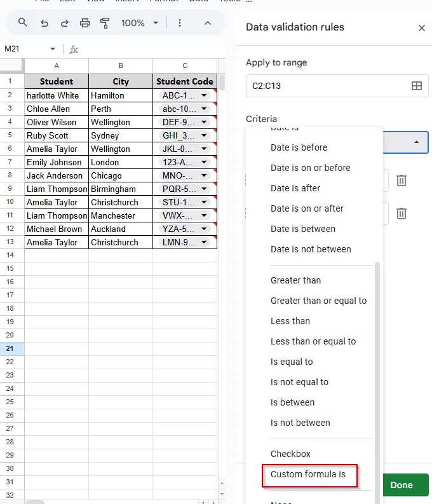
Task: Click the Apply to range input field
Action: (337, 86)
